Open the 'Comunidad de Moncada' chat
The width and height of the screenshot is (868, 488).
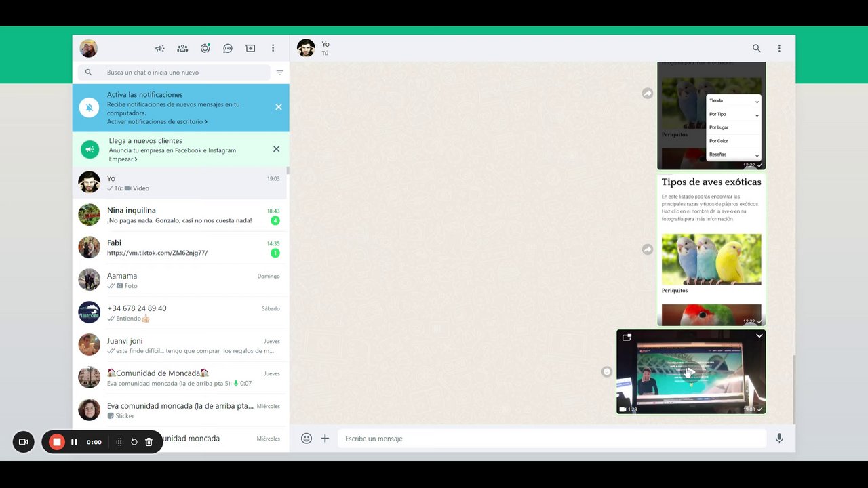(x=180, y=378)
